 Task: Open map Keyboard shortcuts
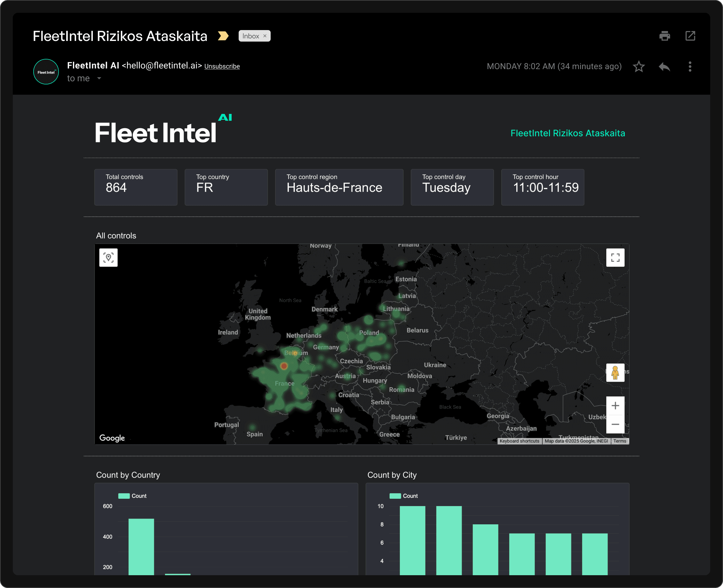click(519, 441)
